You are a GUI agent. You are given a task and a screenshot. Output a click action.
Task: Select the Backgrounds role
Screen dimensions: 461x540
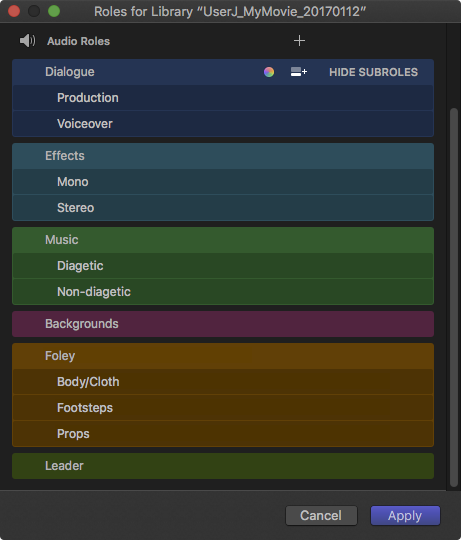tap(223, 324)
